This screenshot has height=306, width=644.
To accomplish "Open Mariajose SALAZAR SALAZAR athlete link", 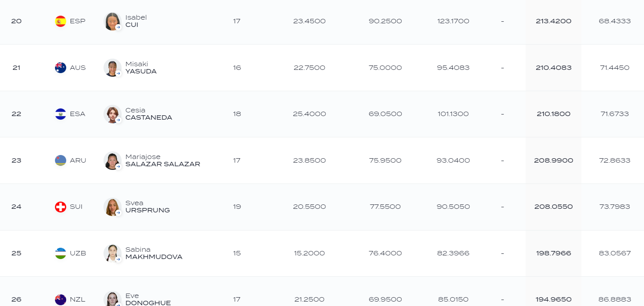I will 163,160.
